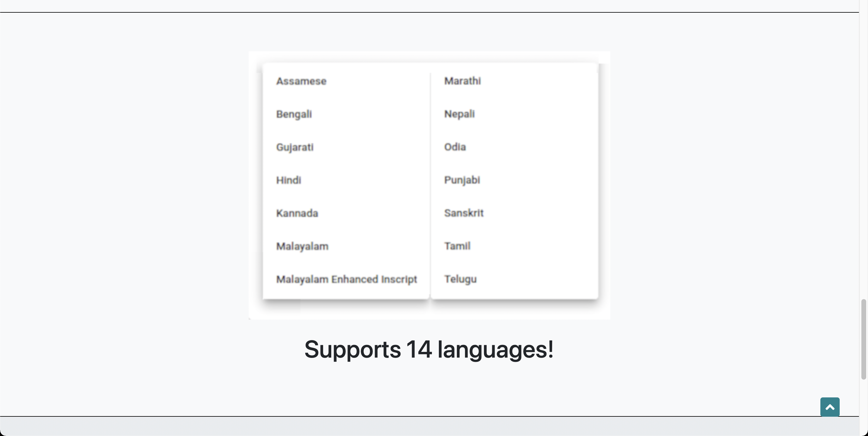Select the Malayalam language entry
Screen dimensions: 868x436
click(302, 246)
